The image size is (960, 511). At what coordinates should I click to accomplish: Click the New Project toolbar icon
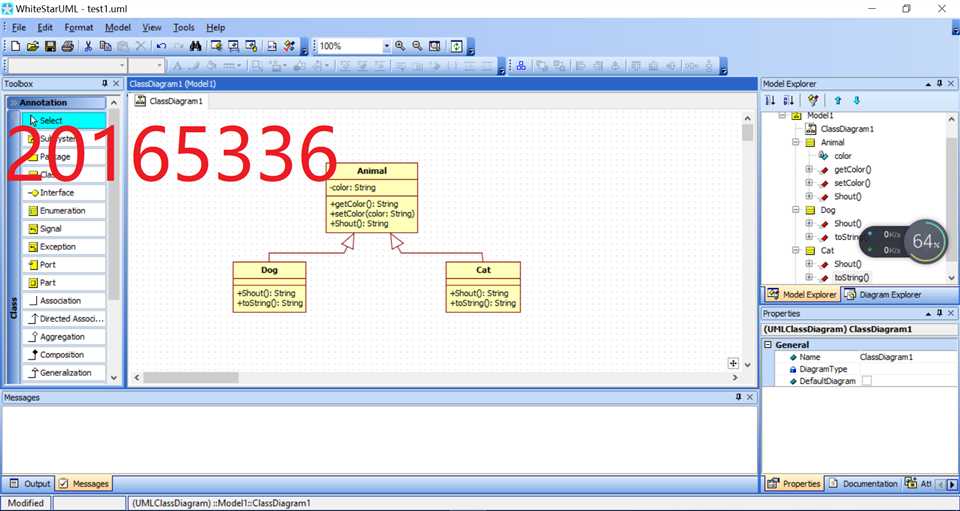click(x=15, y=46)
